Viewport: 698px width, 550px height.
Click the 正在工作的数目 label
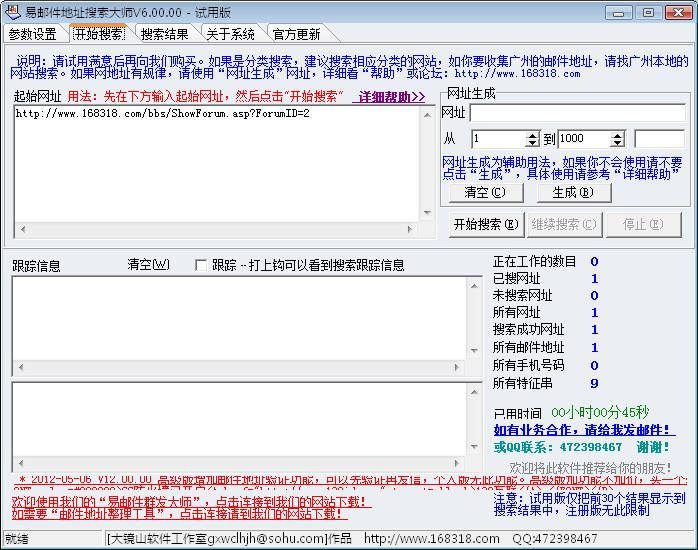[x=534, y=262]
